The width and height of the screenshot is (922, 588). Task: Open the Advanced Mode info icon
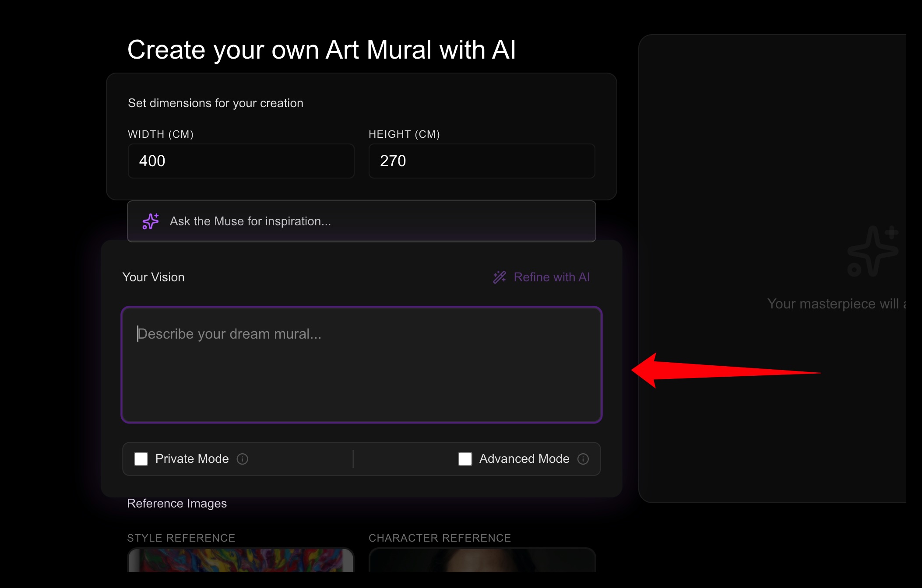583,458
